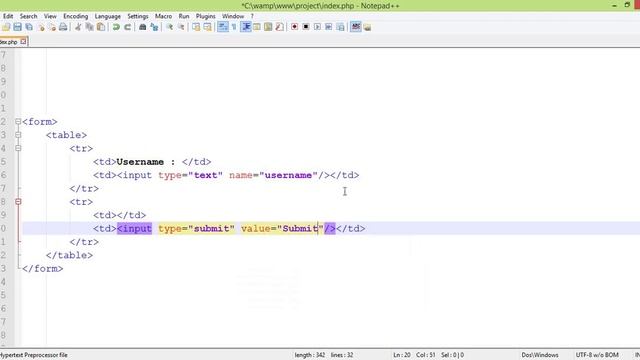Place cursor on the 'Username :' code text
The width and height of the screenshot is (640, 360).
click(x=146, y=162)
